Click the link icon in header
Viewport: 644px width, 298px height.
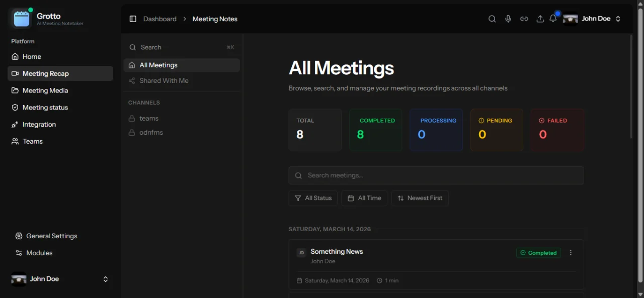pyautogui.click(x=524, y=19)
